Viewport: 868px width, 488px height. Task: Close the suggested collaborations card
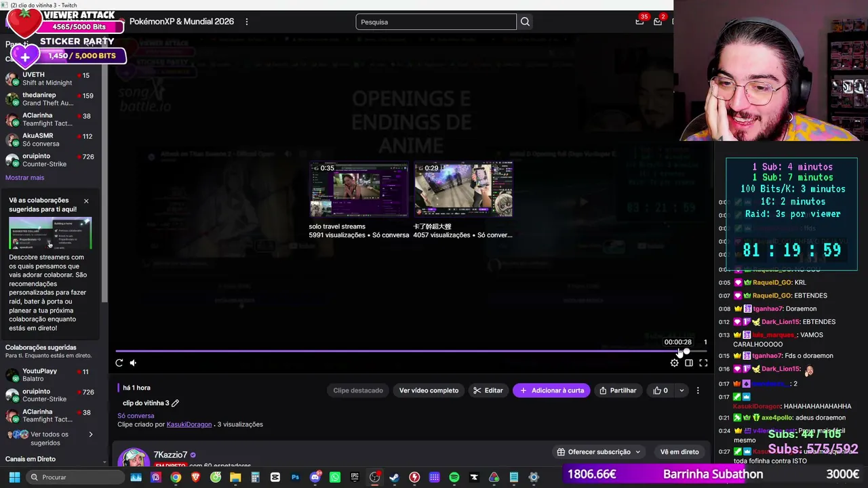tap(86, 201)
